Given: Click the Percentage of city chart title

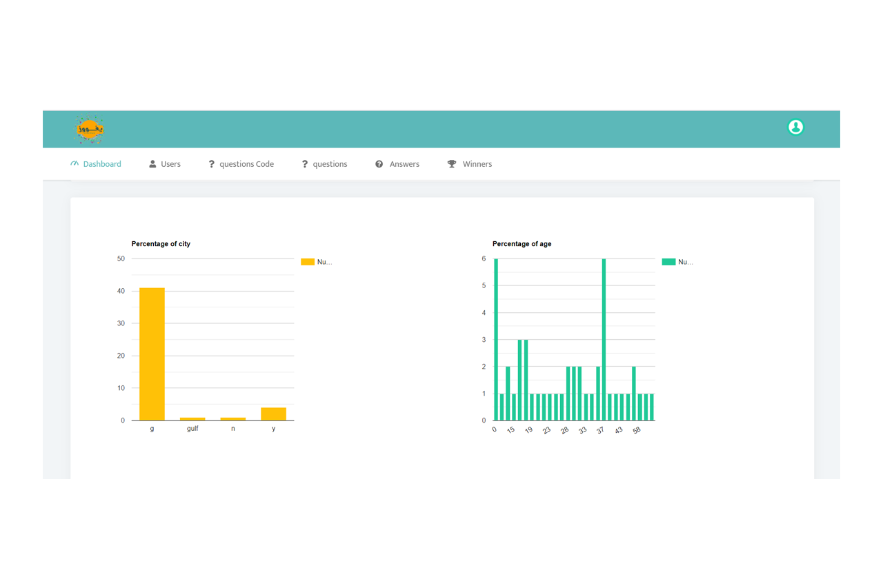Looking at the screenshot, I should click(x=161, y=244).
